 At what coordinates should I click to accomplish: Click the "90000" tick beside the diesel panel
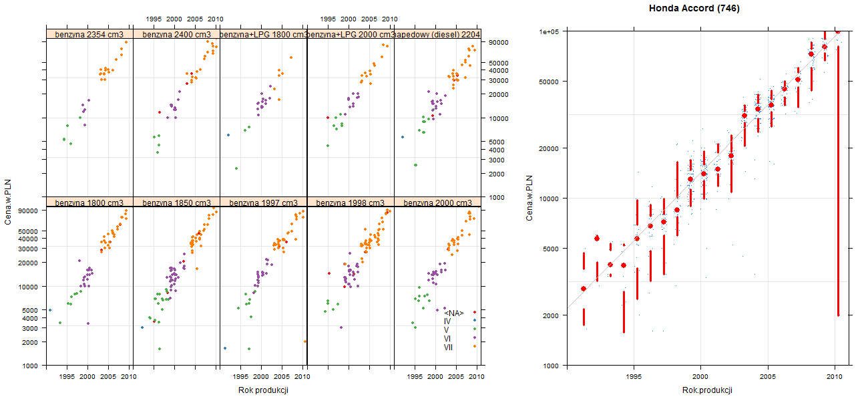coord(499,43)
